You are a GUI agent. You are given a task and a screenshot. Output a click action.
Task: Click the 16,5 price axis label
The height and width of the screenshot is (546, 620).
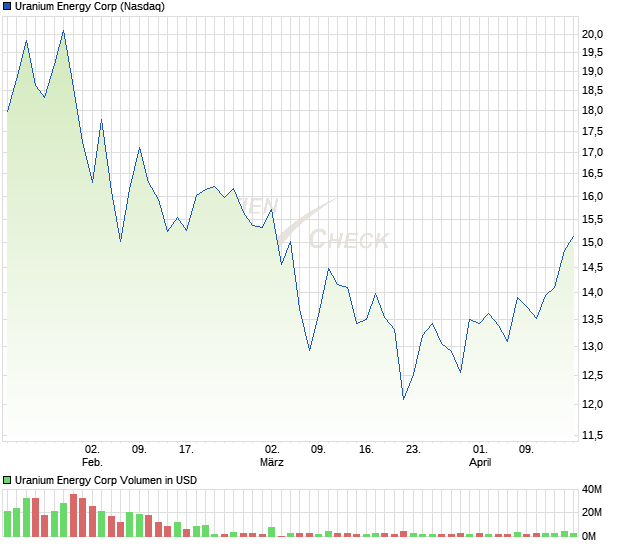592,173
